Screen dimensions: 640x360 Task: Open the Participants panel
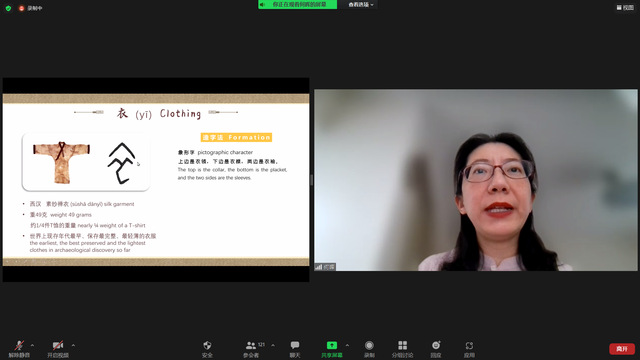[x=251, y=345]
